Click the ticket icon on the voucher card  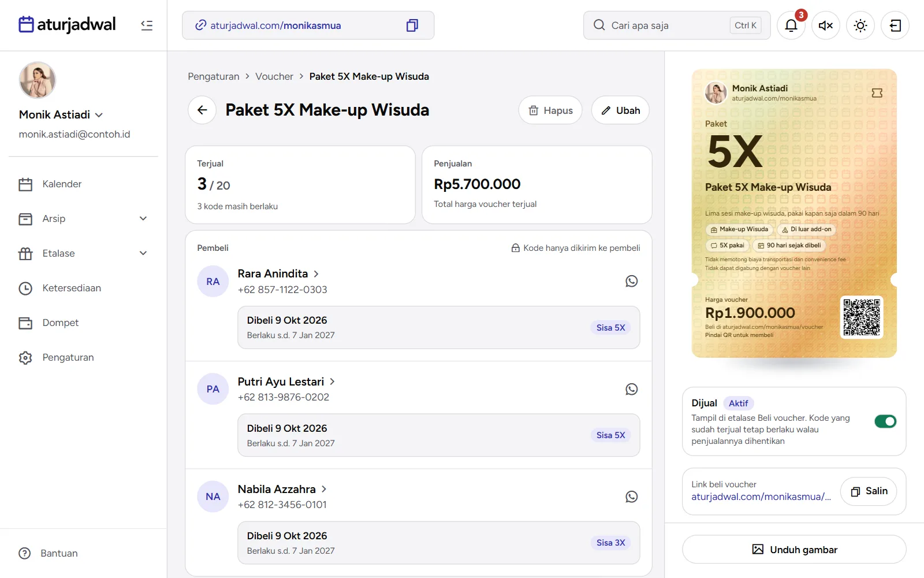(877, 93)
